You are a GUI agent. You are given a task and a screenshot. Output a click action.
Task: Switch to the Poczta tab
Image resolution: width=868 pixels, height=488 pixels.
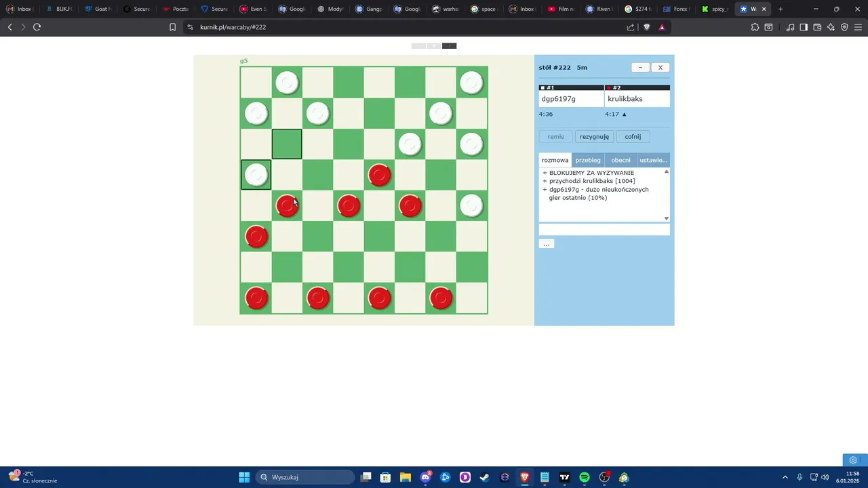click(x=176, y=9)
